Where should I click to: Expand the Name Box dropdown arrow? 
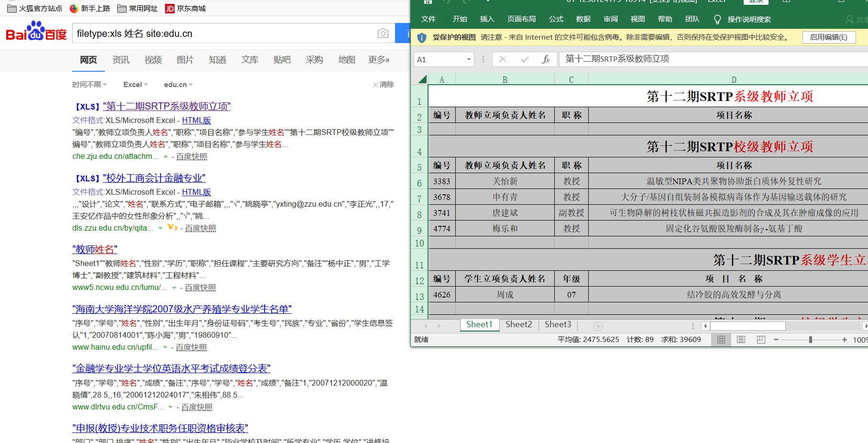[x=469, y=59]
